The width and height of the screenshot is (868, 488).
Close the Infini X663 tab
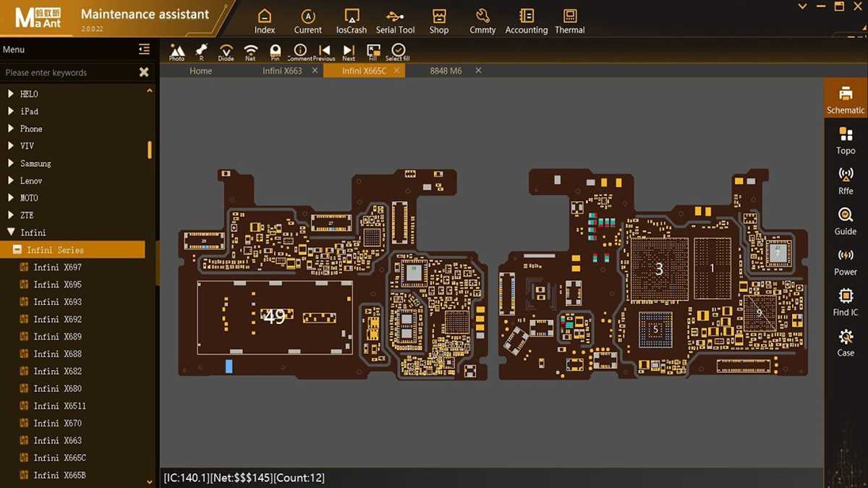point(315,71)
